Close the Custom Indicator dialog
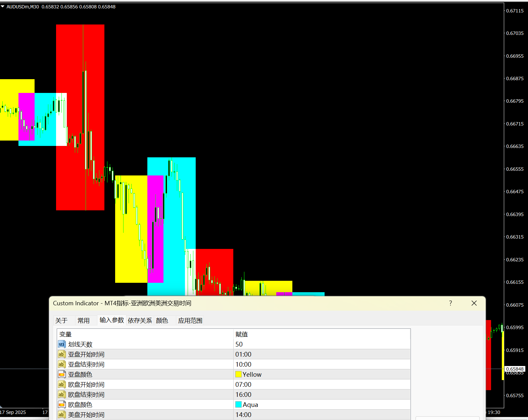Image resolution: width=528 pixels, height=420 pixels. (x=474, y=303)
